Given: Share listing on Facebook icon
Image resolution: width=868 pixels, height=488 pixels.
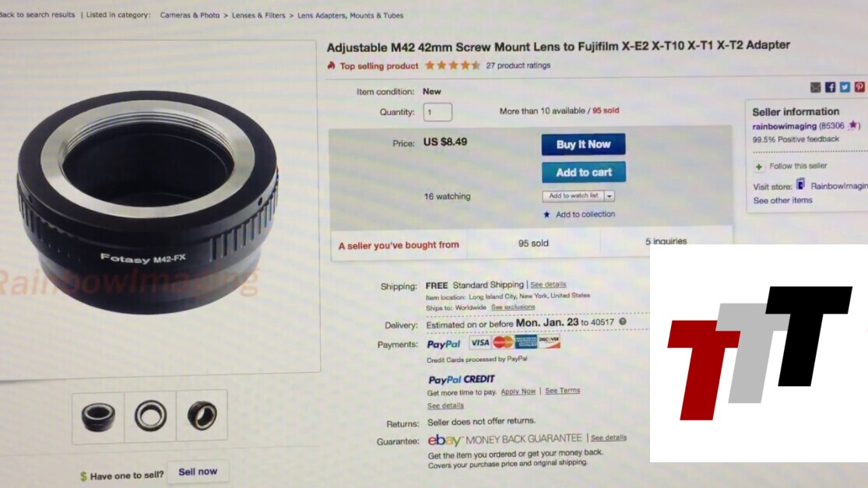Looking at the screenshot, I should (830, 87).
